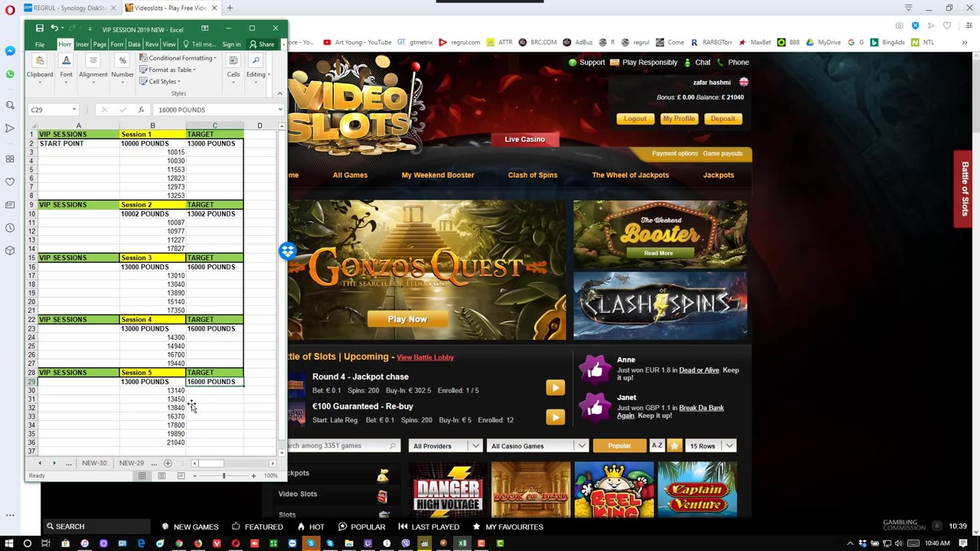Open the Excel Cells group
980x551 pixels.
pos(234,67)
